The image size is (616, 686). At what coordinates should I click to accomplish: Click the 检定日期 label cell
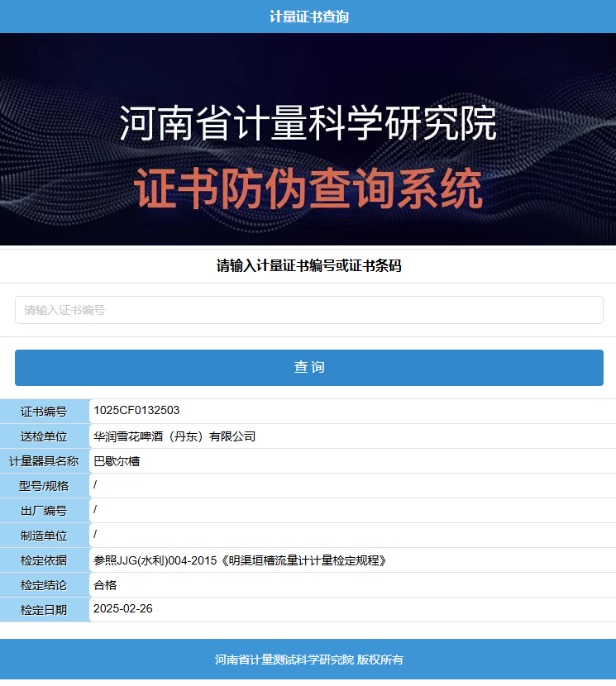pos(44,610)
